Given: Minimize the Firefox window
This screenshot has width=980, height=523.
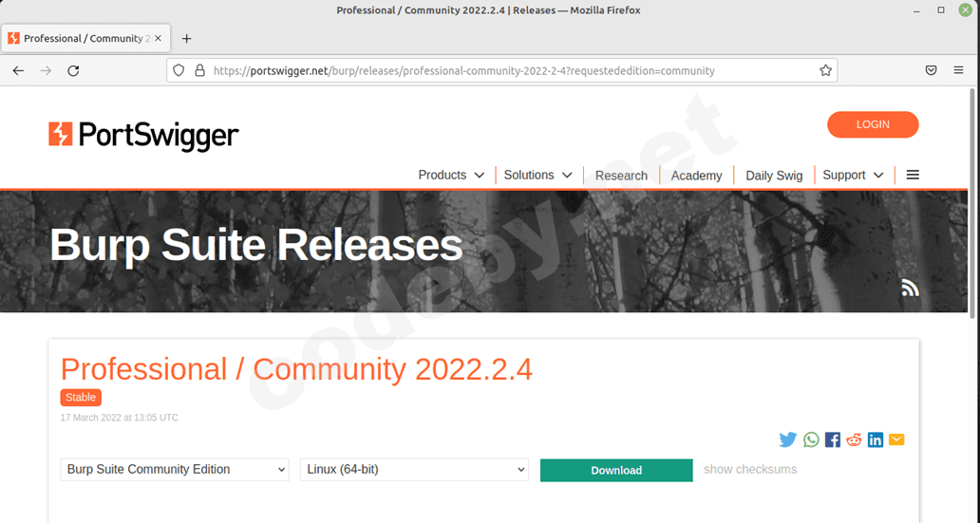Looking at the screenshot, I should (917, 10).
